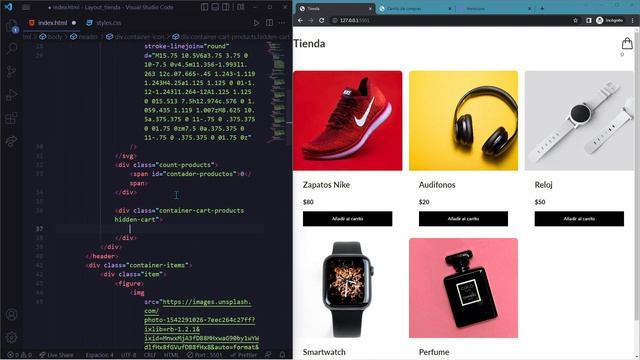Select the div.container-icon breadcrumb
Image resolution: width=640 pixels, height=360 pixels.
[135, 37]
